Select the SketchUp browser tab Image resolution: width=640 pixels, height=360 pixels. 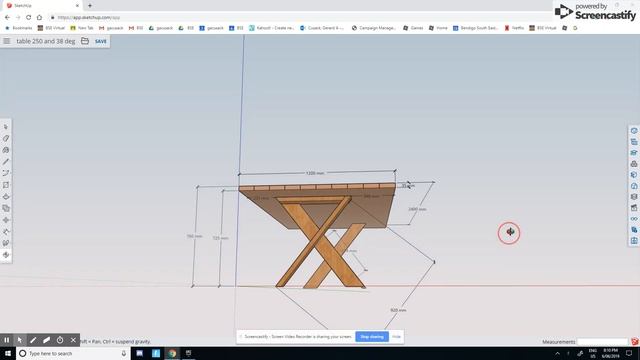click(42, 6)
